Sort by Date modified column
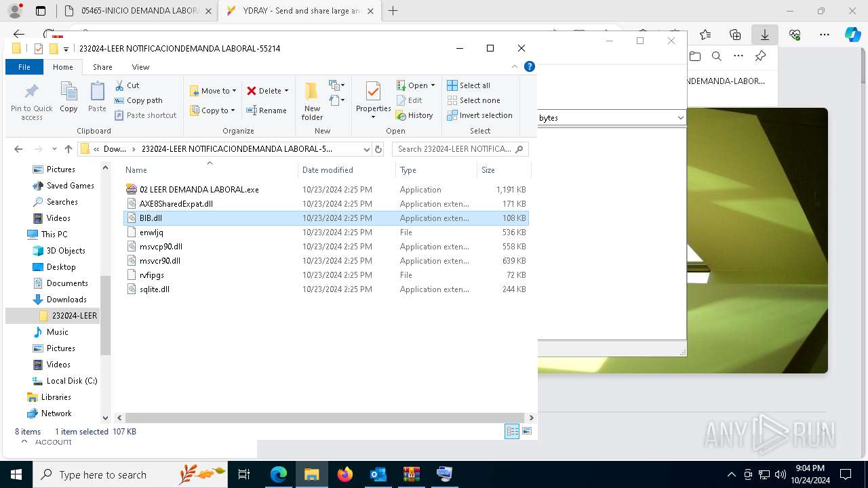868x488 pixels. coord(347,170)
